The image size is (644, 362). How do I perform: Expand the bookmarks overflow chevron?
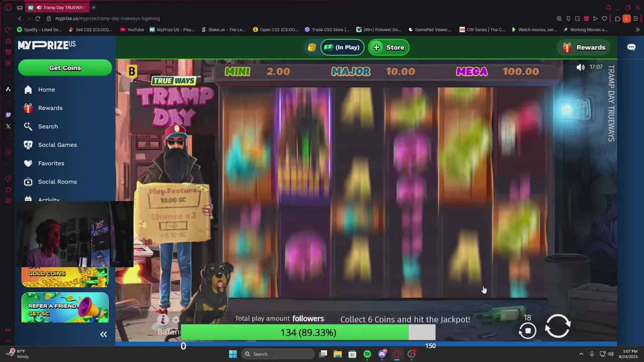[637, 30]
